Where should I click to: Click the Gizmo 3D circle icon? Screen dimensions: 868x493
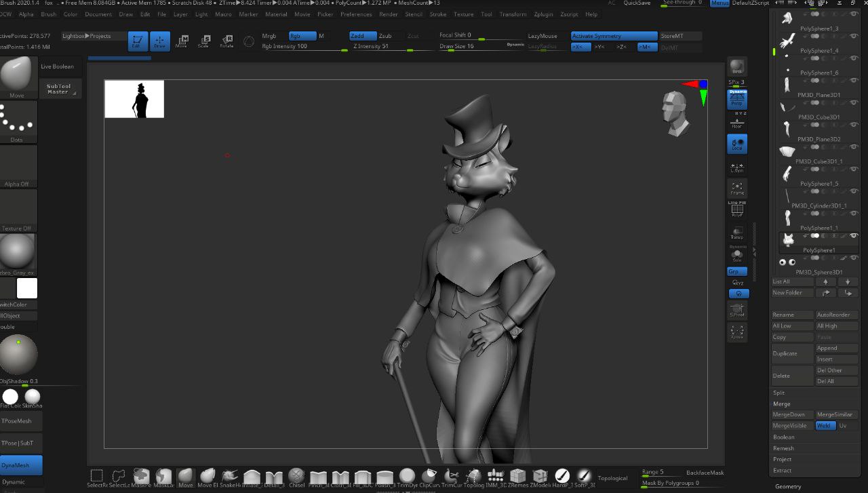click(x=249, y=41)
